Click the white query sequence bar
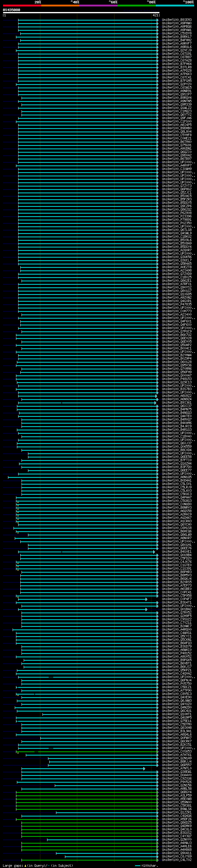Viewport: 197px width, 868px height. 81,12
